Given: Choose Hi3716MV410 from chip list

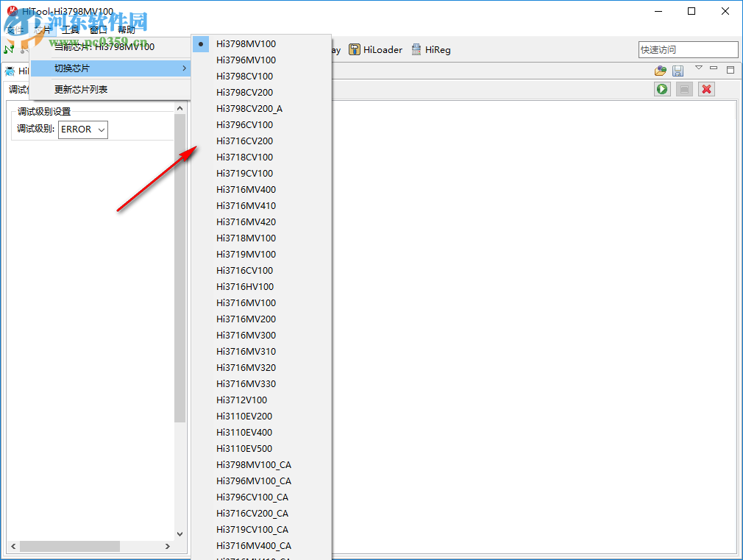Looking at the screenshot, I should [x=261, y=206].
